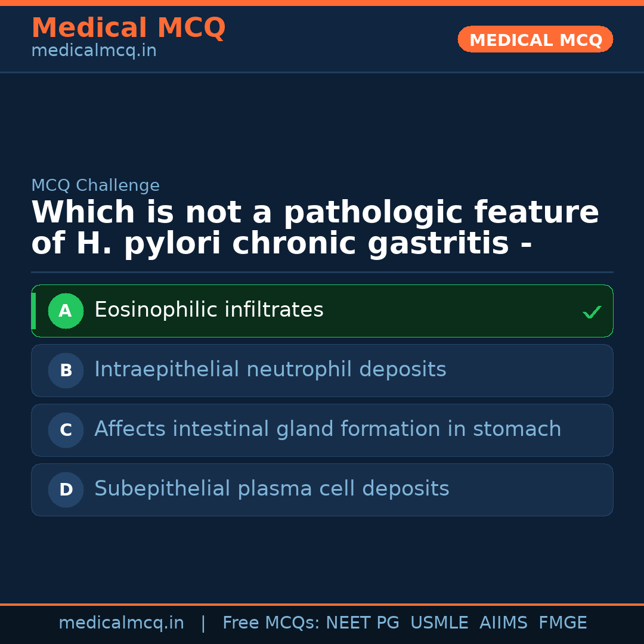Click the circular B badge icon

tap(66, 370)
